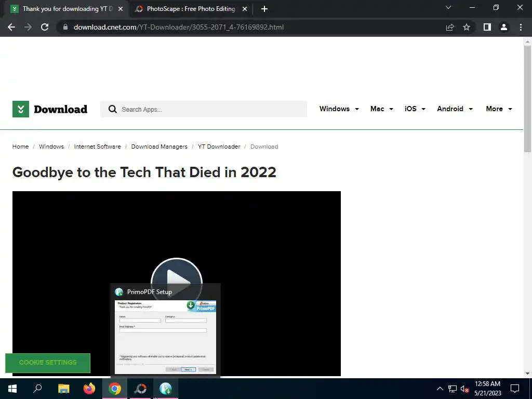This screenshot has width=532, height=399.
Task: Open File Explorer from taskbar
Action: pos(63,389)
